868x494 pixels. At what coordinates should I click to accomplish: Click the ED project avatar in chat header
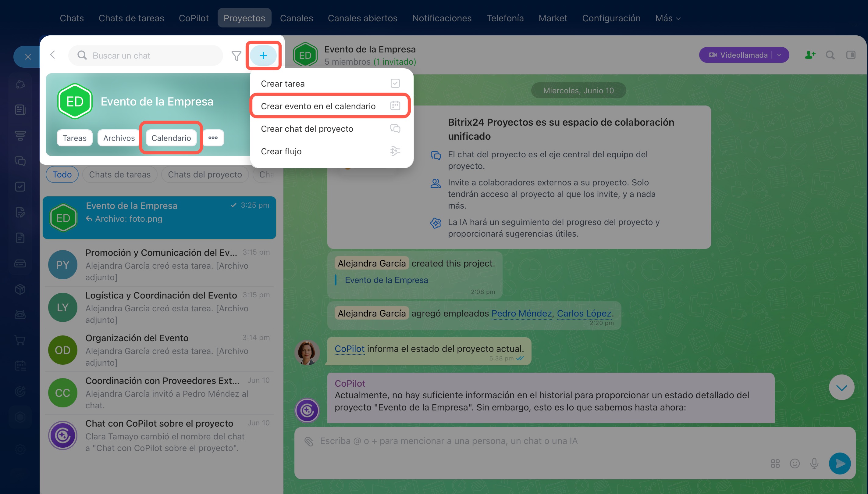305,55
